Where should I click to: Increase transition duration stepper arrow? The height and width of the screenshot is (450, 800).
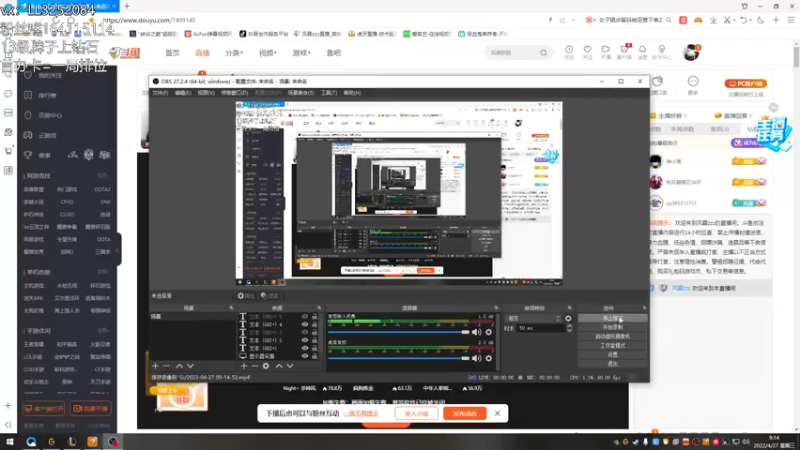pyautogui.click(x=569, y=326)
